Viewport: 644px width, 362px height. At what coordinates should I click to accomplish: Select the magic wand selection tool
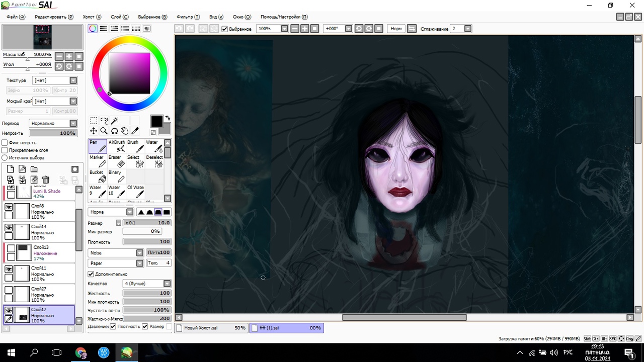[x=114, y=121]
